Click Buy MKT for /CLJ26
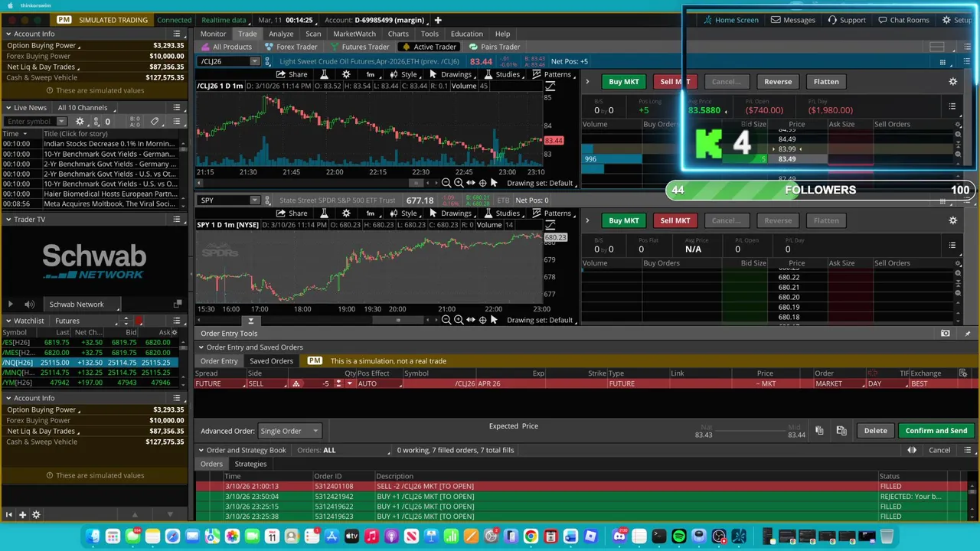980x551 pixels. [x=623, y=82]
